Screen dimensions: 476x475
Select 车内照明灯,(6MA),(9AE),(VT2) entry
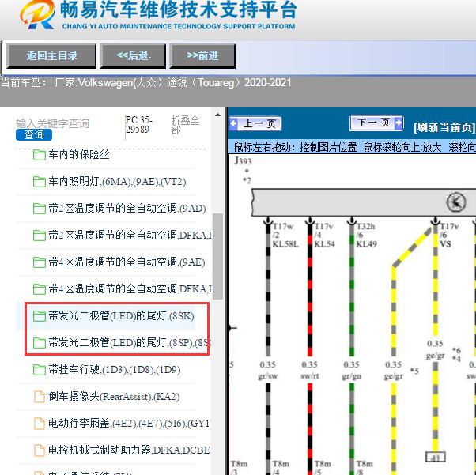(117, 182)
